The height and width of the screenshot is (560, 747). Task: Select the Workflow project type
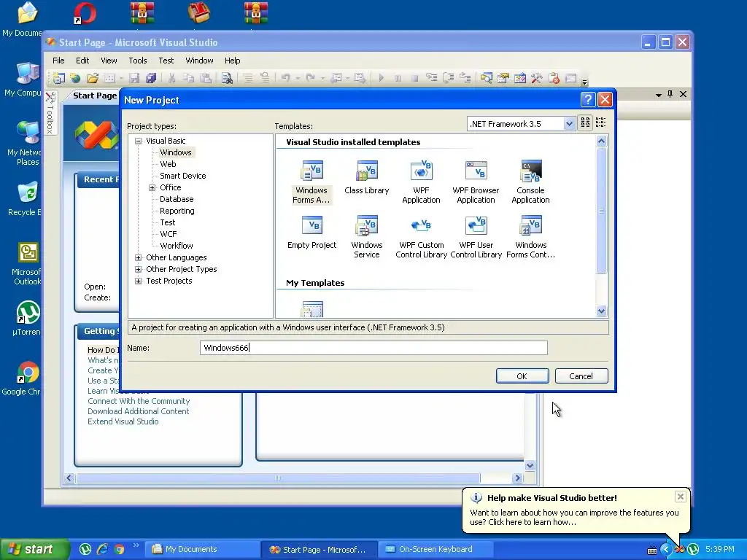[177, 246]
